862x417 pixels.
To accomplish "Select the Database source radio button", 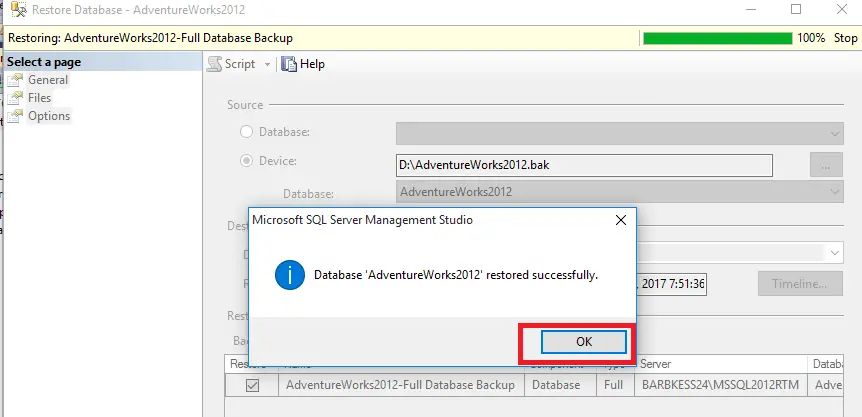I will 246,132.
